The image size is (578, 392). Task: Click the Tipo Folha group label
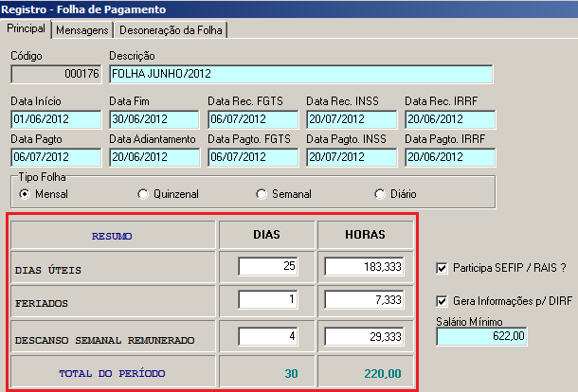[x=42, y=177]
